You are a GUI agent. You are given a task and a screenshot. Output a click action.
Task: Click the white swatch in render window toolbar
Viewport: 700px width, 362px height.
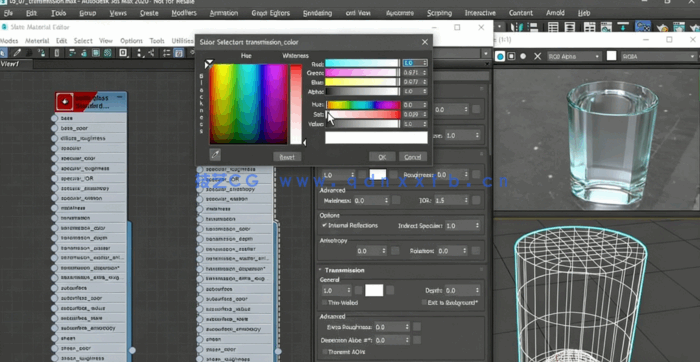click(x=611, y=56)
